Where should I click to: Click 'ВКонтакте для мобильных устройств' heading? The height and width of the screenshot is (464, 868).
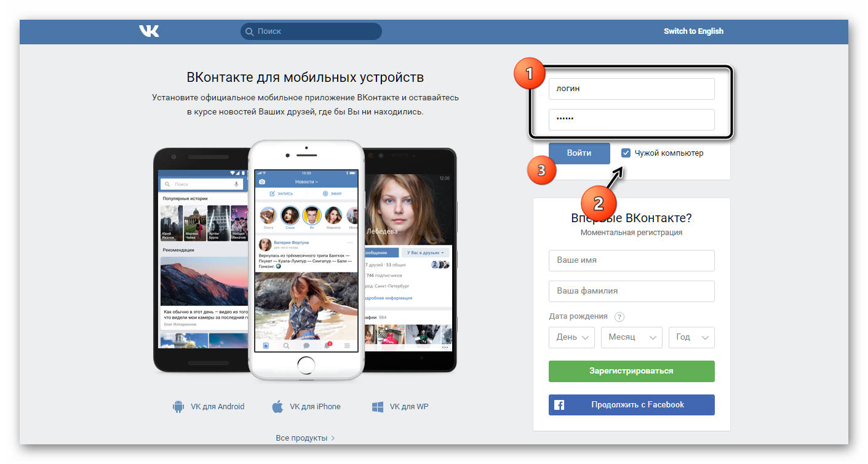pyautogui.click(x=305, y=78)
